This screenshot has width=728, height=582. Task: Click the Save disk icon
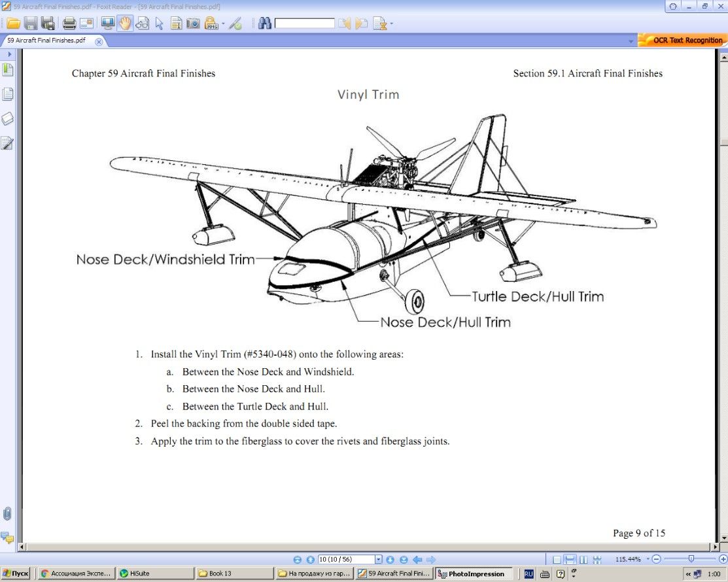coord(31,23)
